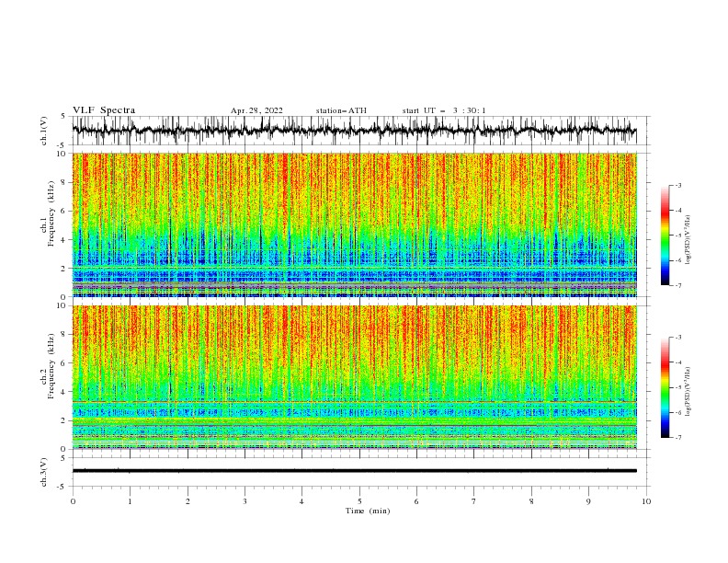Click the "ch.3(V)" waveform axis label
Viewport: 728px width, 563px height.
44,472
